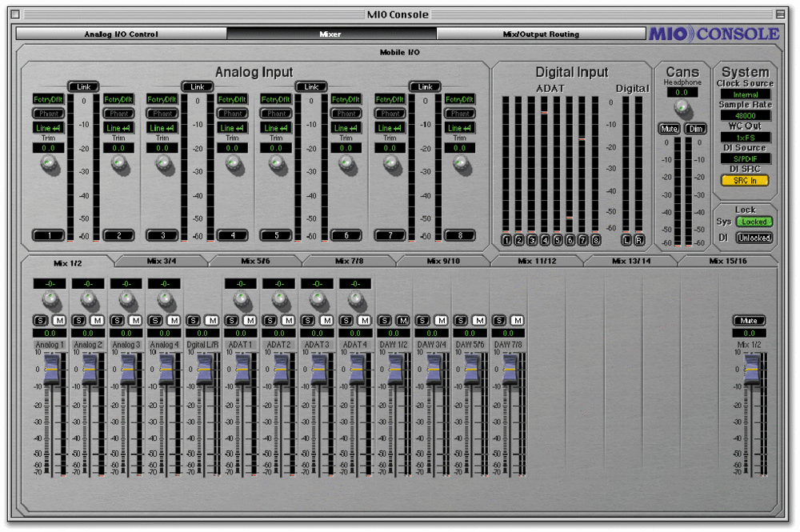Switch to the Analog I/O Control tab
800x532 pixels.
(x=122, y=34)
